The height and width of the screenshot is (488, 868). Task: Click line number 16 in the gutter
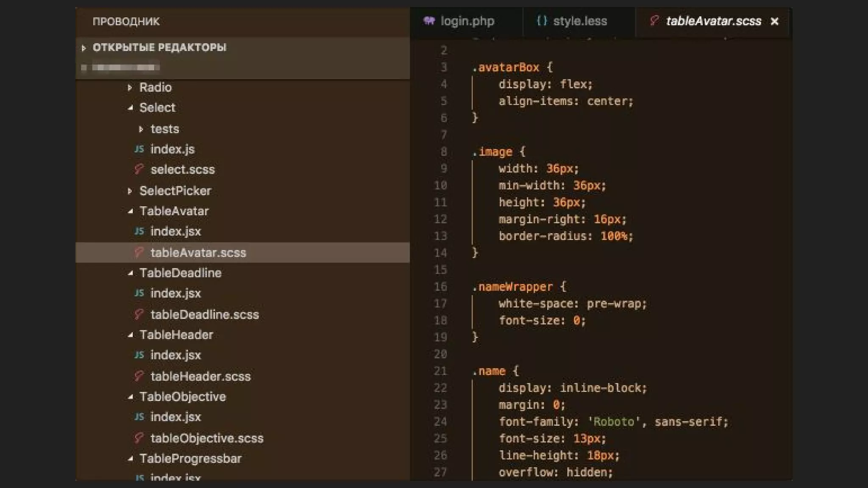[440, 287]
